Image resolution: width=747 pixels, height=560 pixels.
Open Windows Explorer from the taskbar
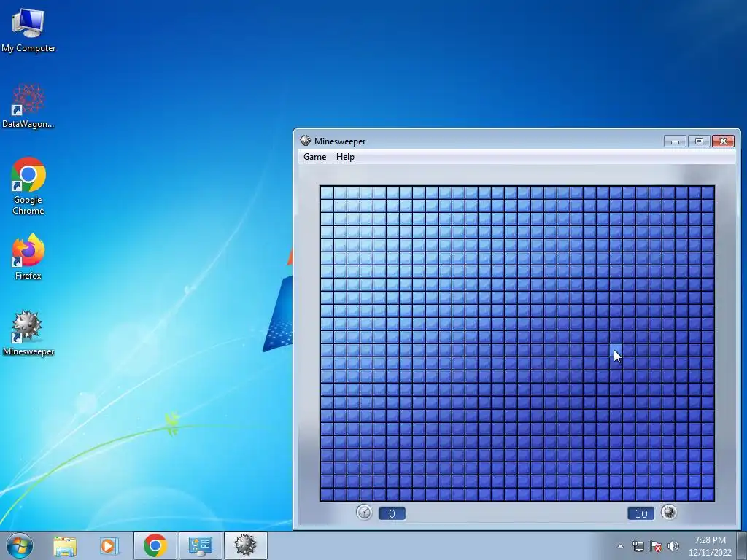tap(65, 545)
